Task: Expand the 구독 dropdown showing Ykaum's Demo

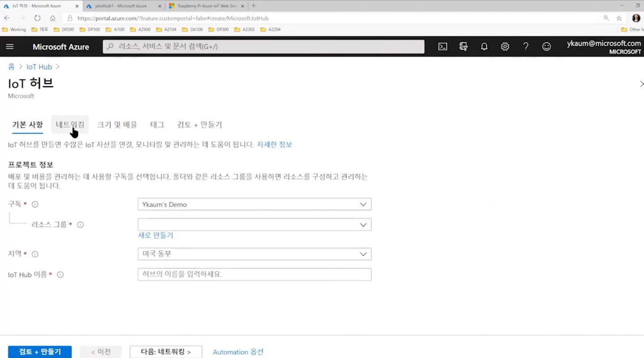Action: (254, 204)
